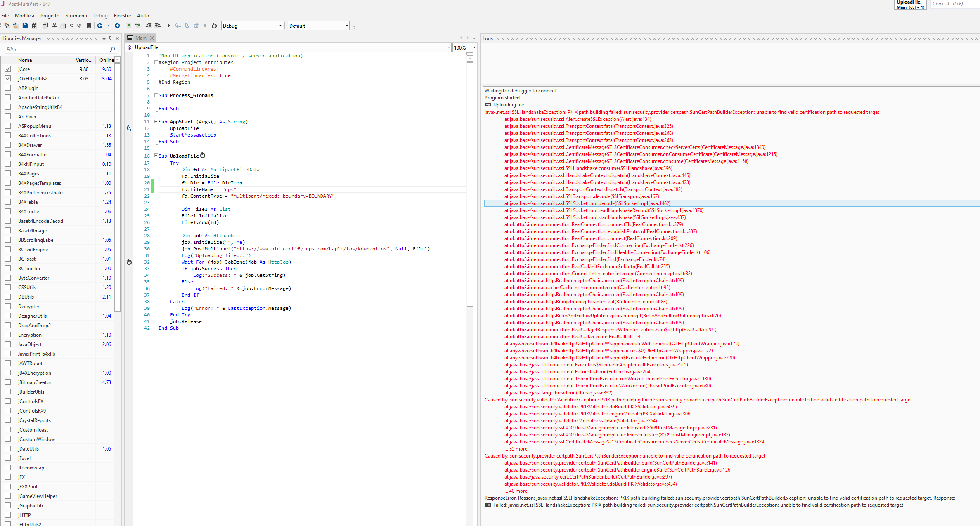Click the Cut scissors toolbar icon
Viewport: 980px width, 526px height.
54,26
